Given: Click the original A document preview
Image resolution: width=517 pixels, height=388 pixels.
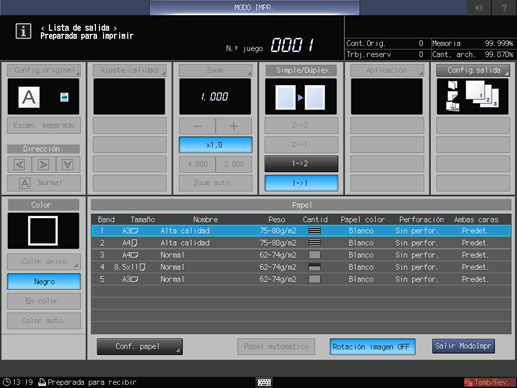Looking at the screenshot, I should coord(29,97).
